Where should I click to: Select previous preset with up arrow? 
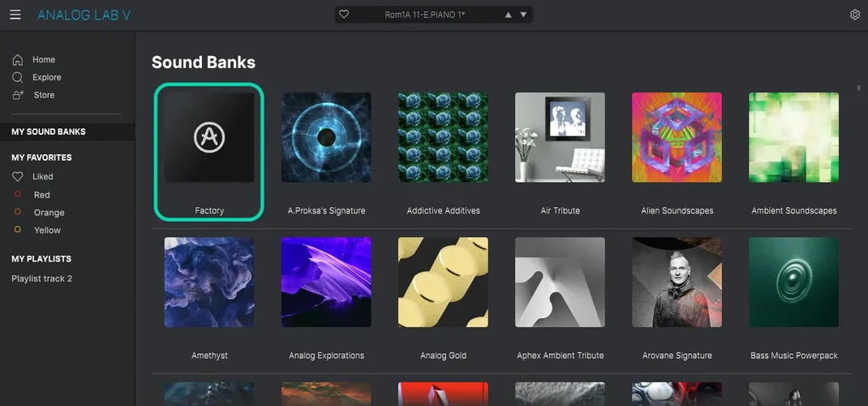pos(509,15)
